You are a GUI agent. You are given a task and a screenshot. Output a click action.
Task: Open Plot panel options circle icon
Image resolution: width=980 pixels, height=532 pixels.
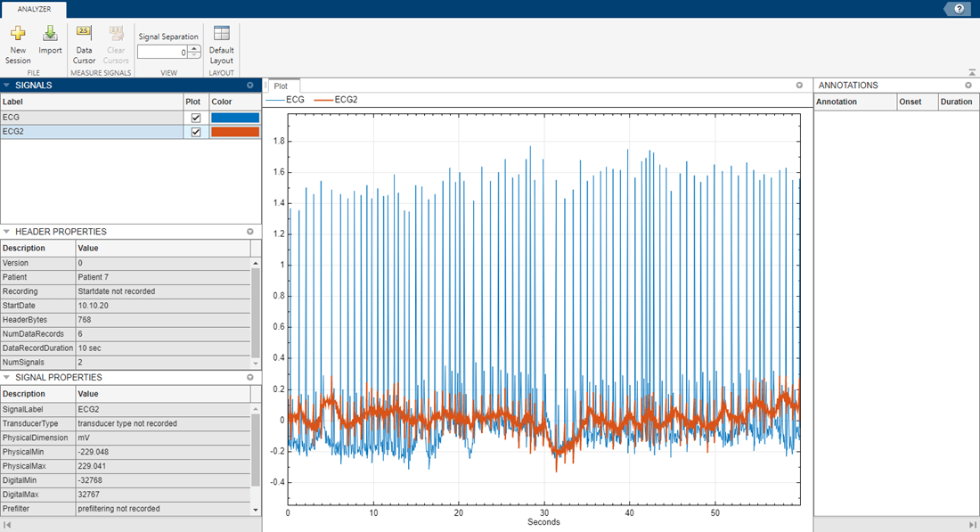799,86
